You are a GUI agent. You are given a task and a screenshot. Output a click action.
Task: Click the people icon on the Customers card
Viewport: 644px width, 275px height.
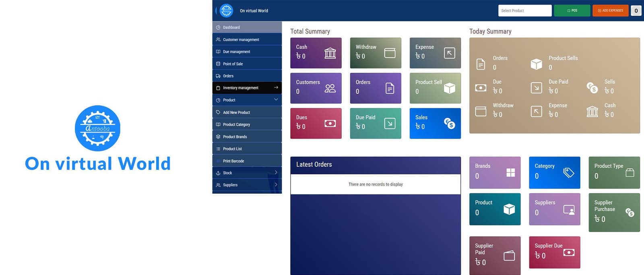tap(330, 88)
